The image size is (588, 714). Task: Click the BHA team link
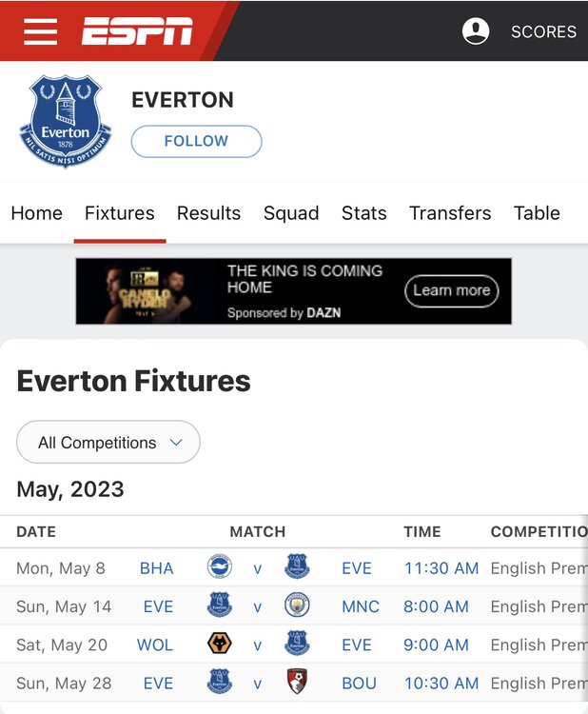[156, 568]
